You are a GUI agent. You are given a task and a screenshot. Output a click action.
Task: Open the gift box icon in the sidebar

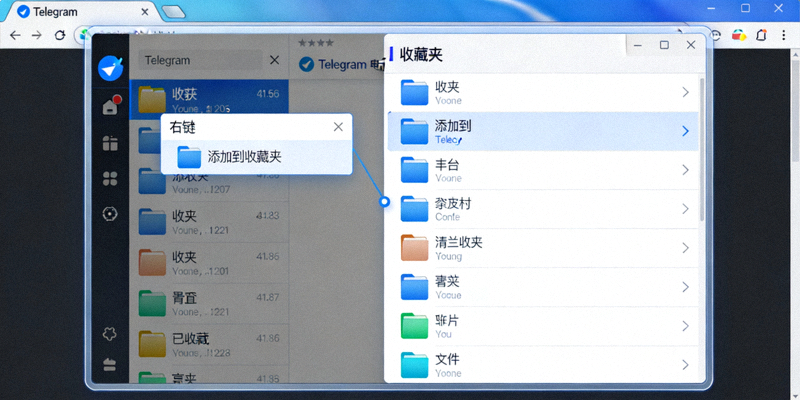(x=110, y=143)
